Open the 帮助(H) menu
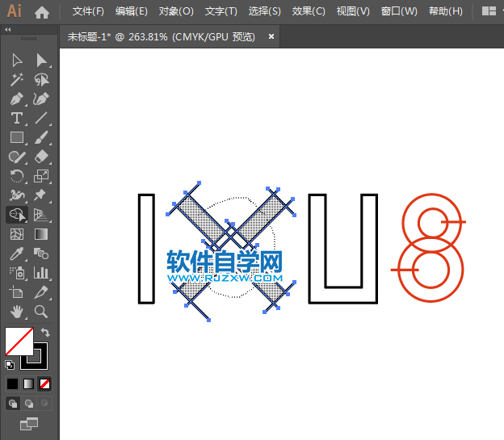 (446, 11)
